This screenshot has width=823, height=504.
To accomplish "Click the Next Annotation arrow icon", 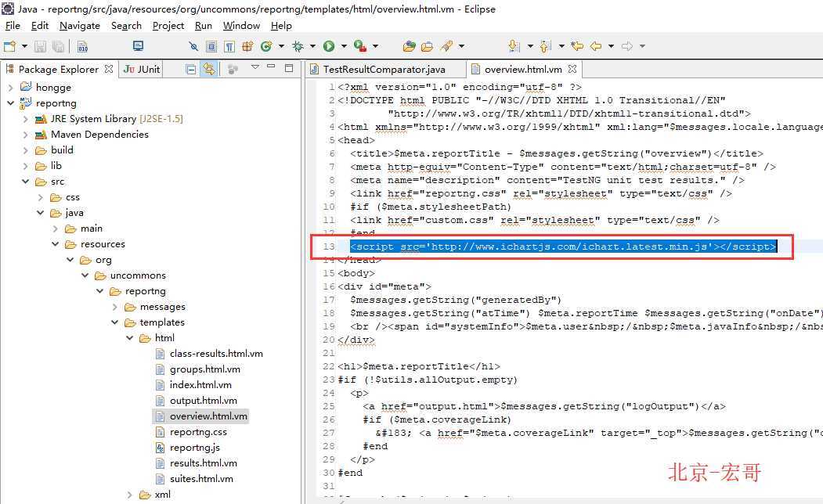I will [x=514, y=47].
